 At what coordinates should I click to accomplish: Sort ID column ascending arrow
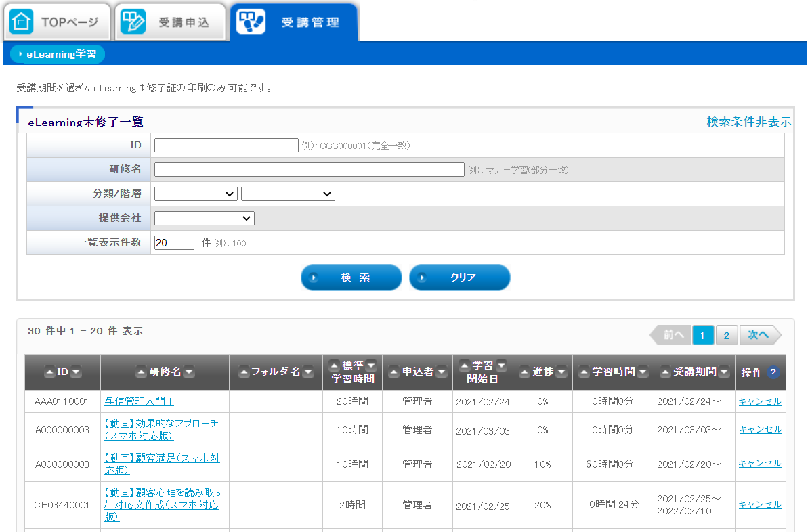pos(49,372)
